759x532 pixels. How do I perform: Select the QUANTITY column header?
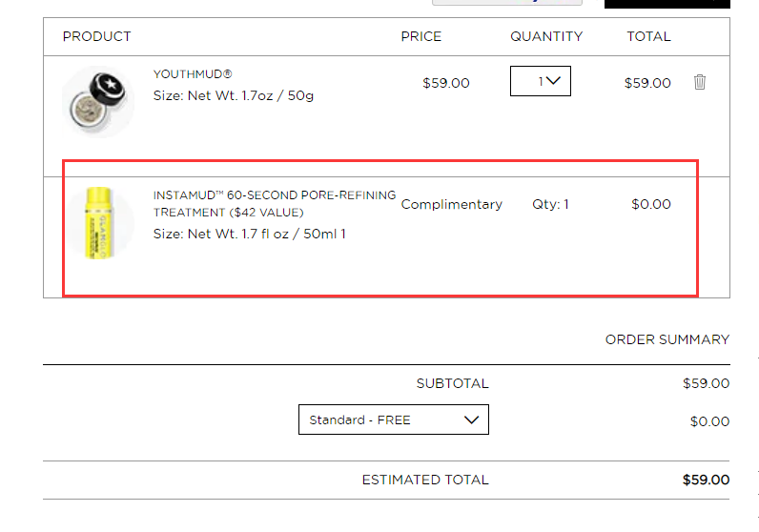coord(546,37)
